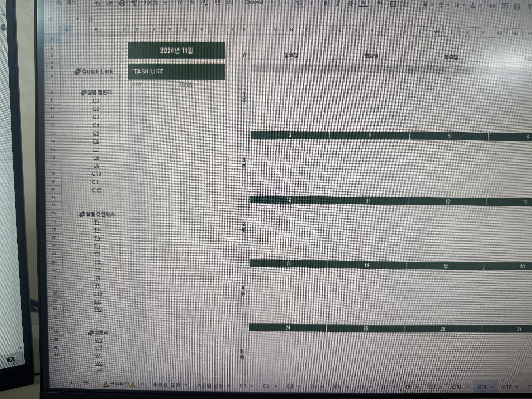Click the fx formula bar
Screen dimensions: 532x399
pyautogui.click(x=91, y=19)
